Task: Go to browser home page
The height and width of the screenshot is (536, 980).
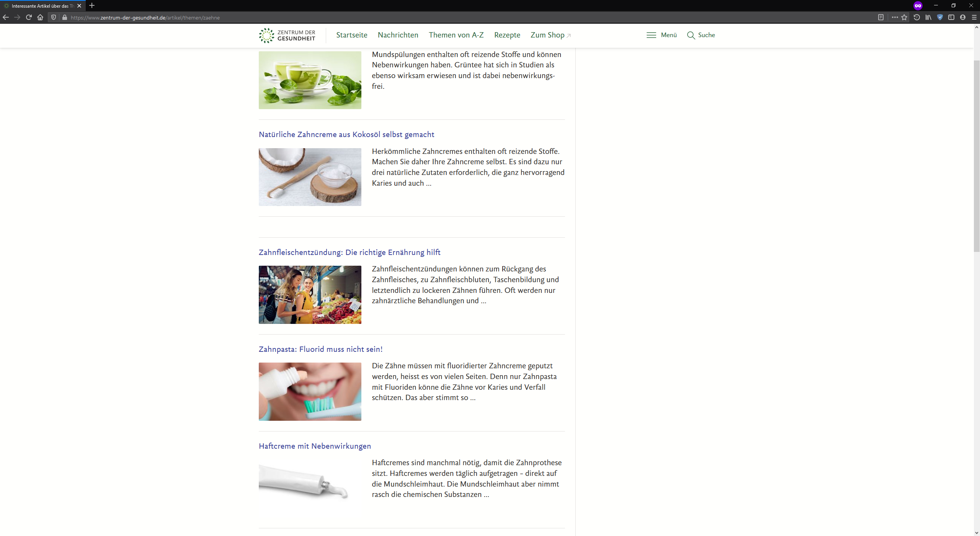Action: click(x=40, y=17)
